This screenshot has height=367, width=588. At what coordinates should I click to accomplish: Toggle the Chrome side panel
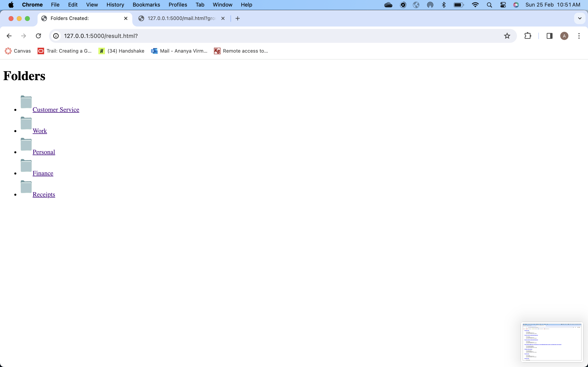(x=549, y=36)
